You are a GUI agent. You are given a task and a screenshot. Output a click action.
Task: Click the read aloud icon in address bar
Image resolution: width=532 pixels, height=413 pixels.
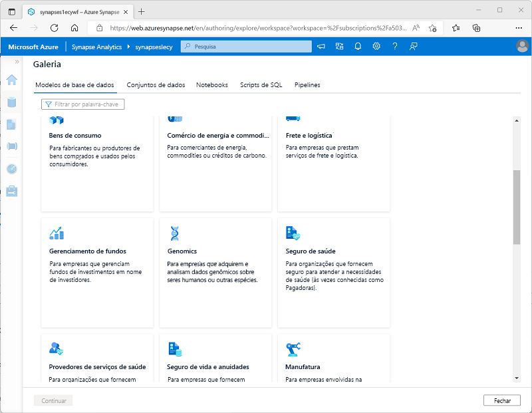coord(416,28)
